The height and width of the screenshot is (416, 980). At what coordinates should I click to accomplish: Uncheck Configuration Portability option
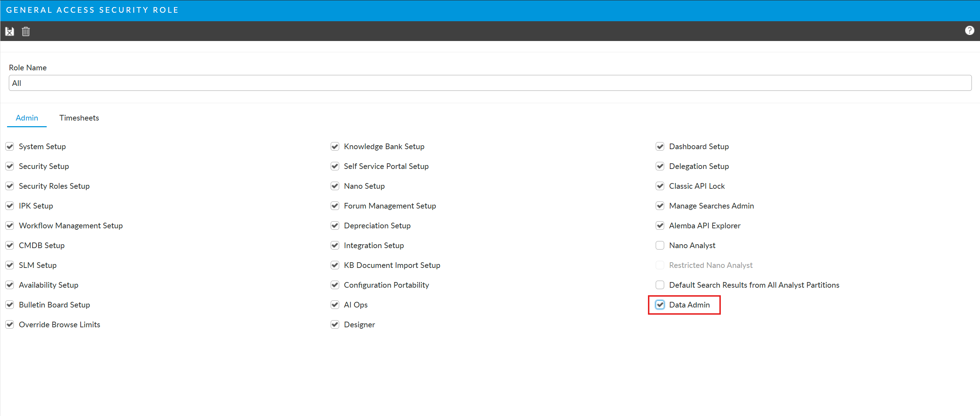click(x=335, y=285)
